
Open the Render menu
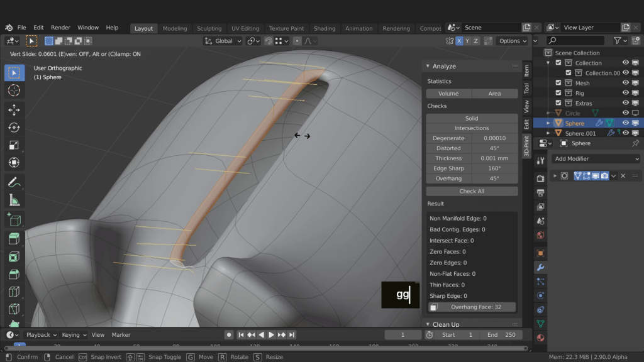pyautogui.click(x=60, y=28)
